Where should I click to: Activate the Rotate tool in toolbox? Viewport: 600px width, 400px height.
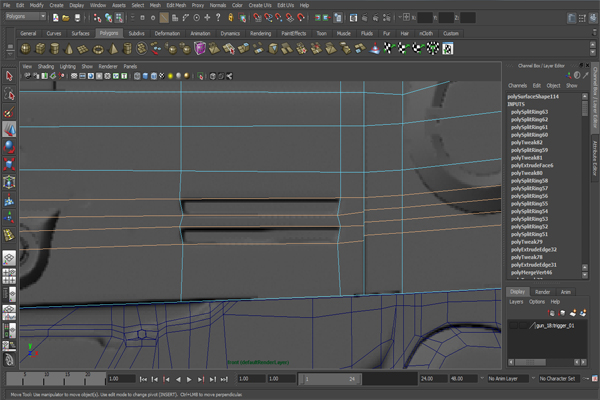click(9, 147)
